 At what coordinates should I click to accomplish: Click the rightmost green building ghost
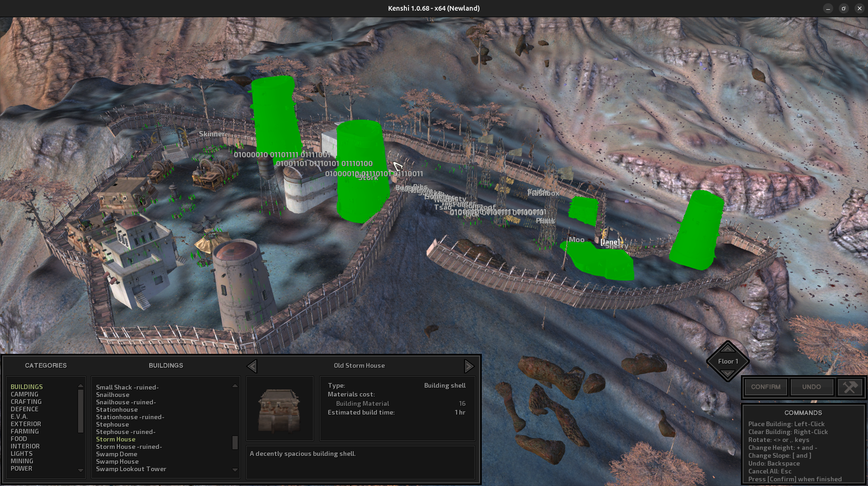coord(696,230)
